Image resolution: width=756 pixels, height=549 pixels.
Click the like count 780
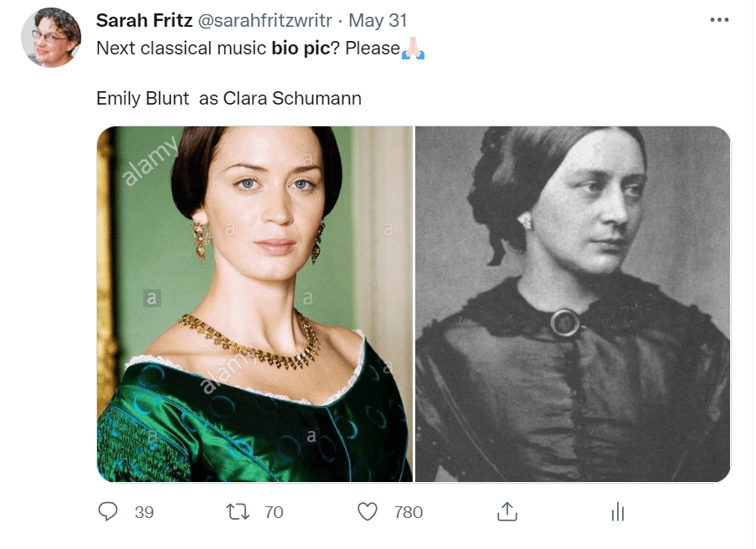coord(409,512)
